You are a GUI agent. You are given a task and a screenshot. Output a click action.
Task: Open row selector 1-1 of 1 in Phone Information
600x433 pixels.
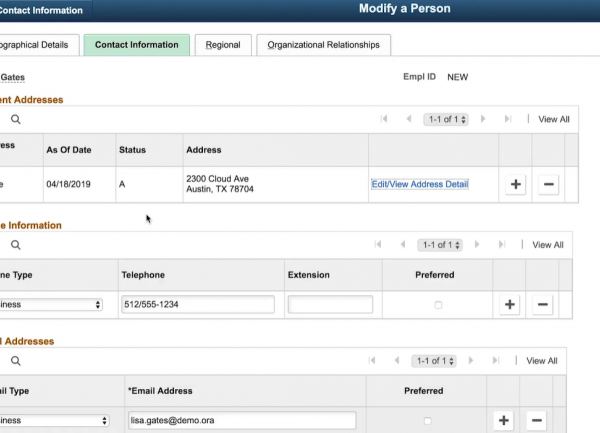tap(440, 245)
